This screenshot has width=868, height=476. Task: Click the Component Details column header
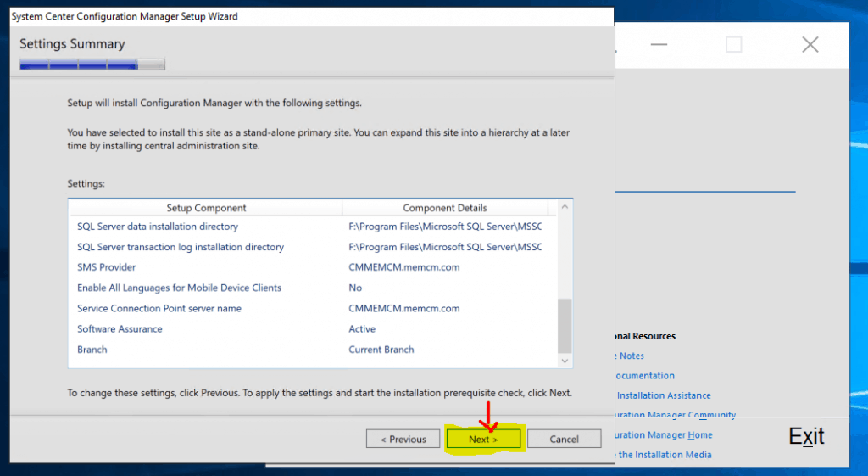[x=444, y=208]
